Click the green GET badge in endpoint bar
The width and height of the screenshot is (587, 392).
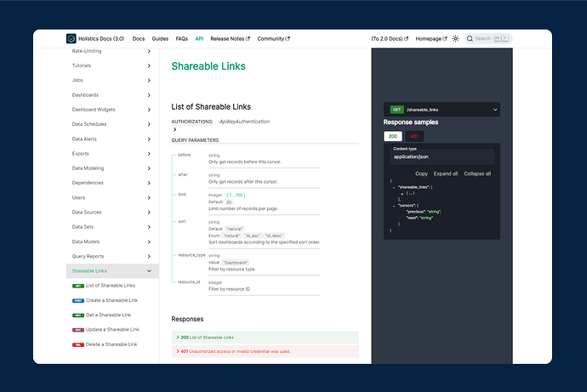click(x=396, y=110)
